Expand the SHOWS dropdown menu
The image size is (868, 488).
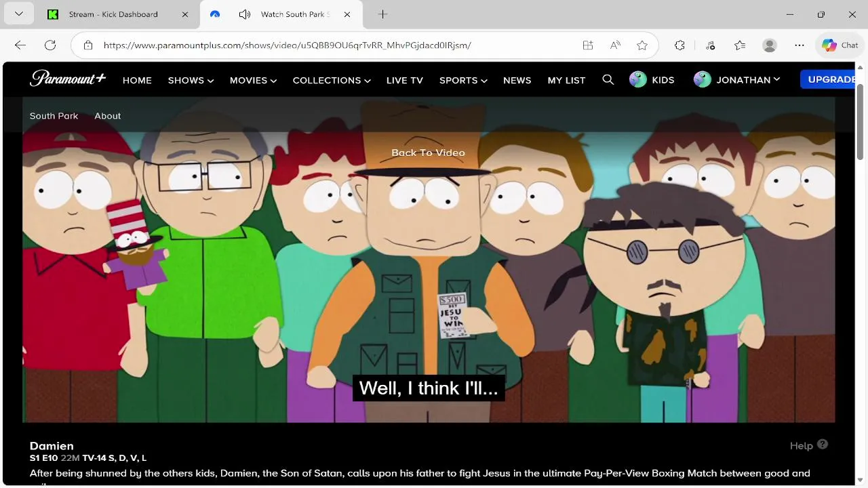(191, 80)
